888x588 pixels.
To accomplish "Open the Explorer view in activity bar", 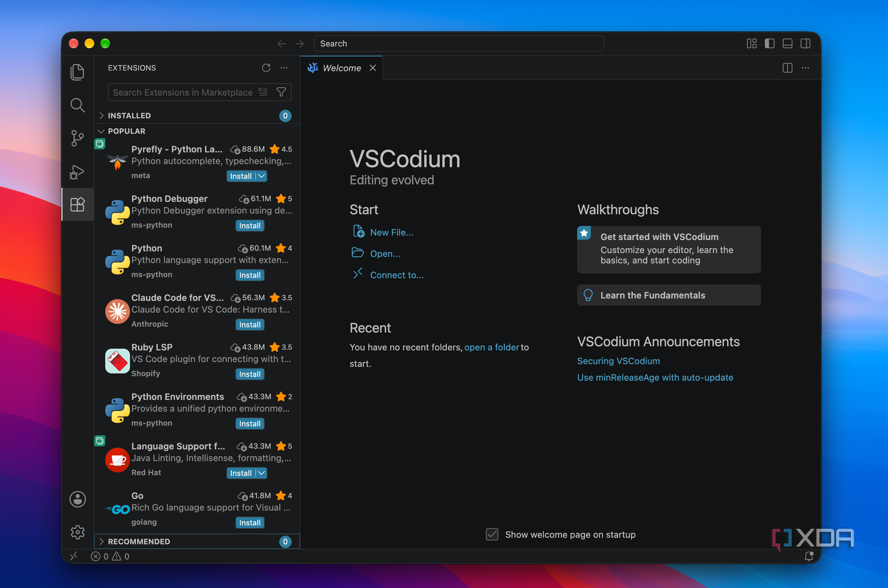I will [x=77, y=72].
